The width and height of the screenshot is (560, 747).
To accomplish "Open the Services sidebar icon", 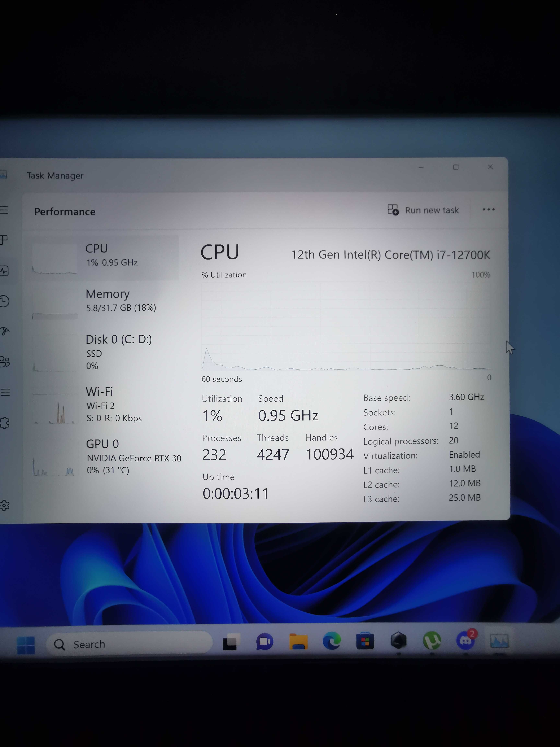I will pyautogui.click(x=5, y=423).
